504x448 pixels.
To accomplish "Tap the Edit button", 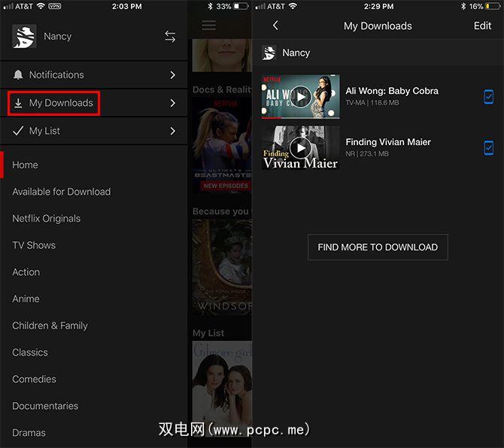I will pyautogui.click(x=482, y=26).
